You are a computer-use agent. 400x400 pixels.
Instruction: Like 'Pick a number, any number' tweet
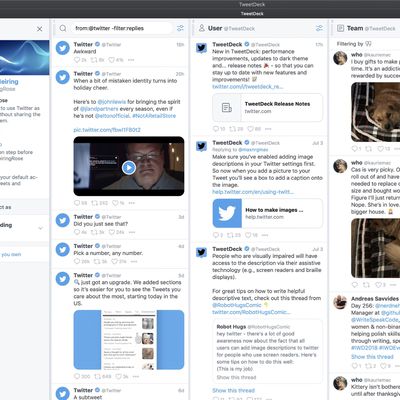tap(114, 261)
